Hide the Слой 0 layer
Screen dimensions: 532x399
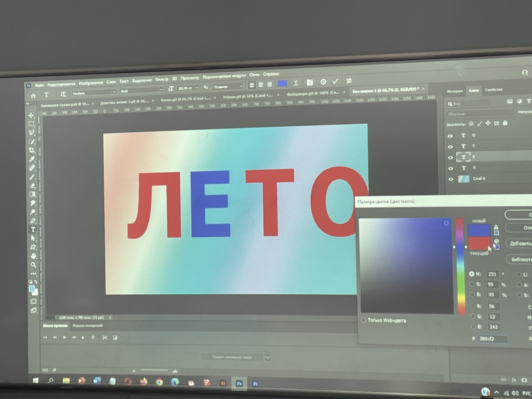(451, 179)
